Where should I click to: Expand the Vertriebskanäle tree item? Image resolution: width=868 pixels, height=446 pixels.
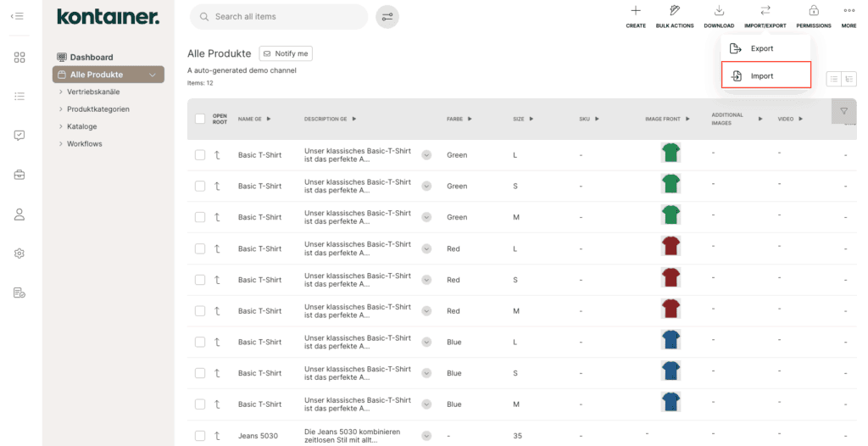tap(61, 92)
